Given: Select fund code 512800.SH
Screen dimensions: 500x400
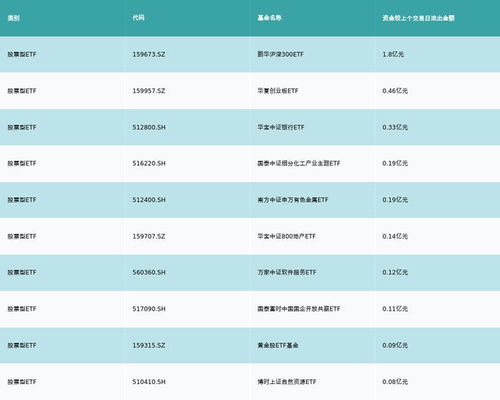Looking at the screenshot, I should click(149, 127).
